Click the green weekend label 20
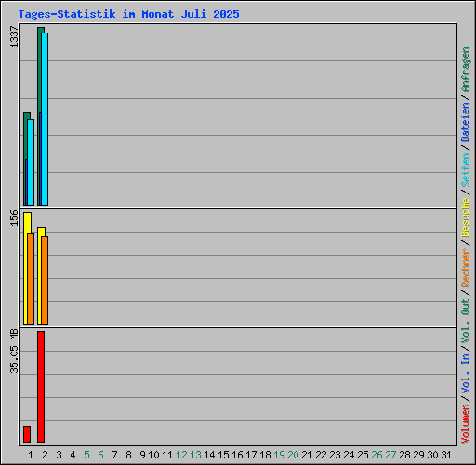476x465 pixels. (293, 455)
